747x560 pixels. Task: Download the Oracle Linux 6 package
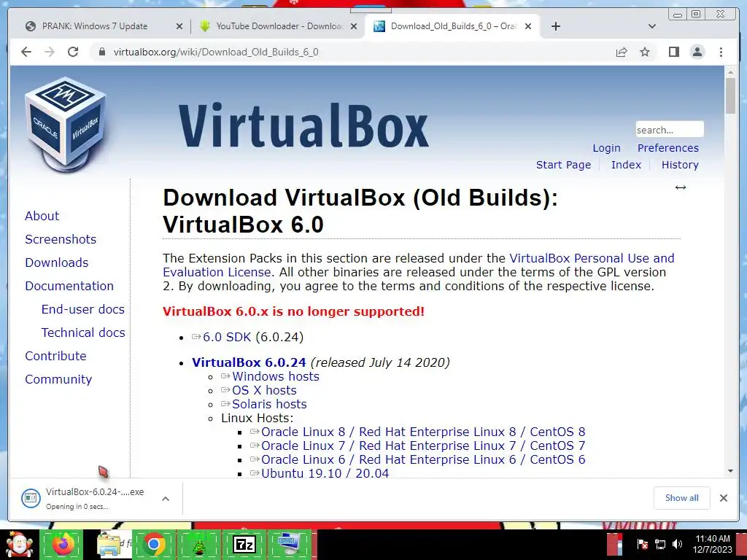pyautogui.click(x=423, y=459)
